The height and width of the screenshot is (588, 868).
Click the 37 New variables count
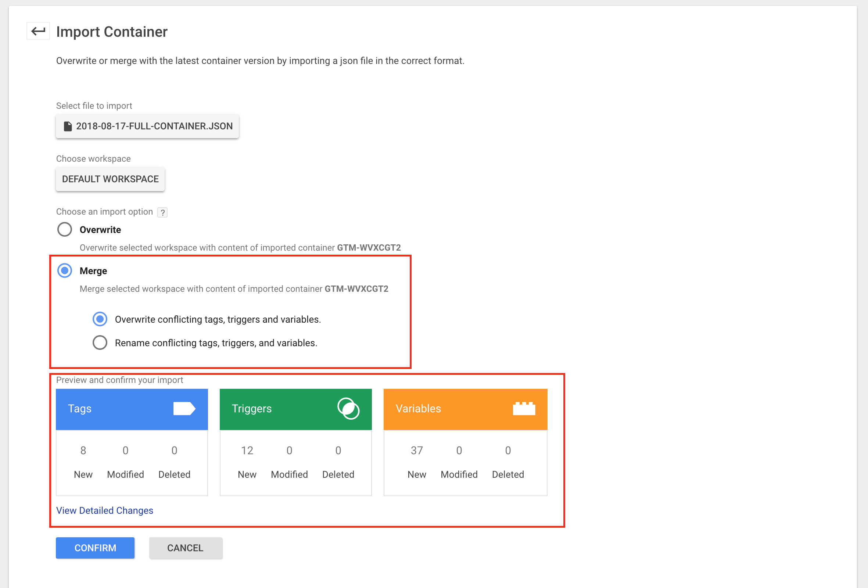tap(417, 451)
